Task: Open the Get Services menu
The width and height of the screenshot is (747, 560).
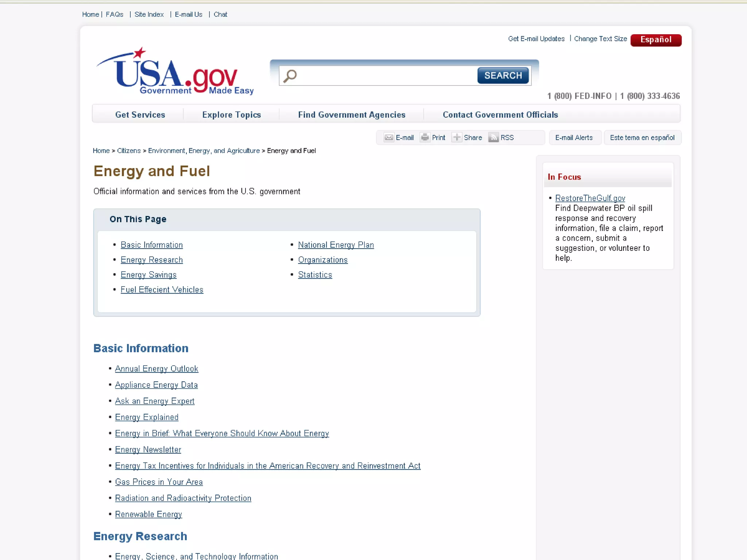Action: coord(140,115)
